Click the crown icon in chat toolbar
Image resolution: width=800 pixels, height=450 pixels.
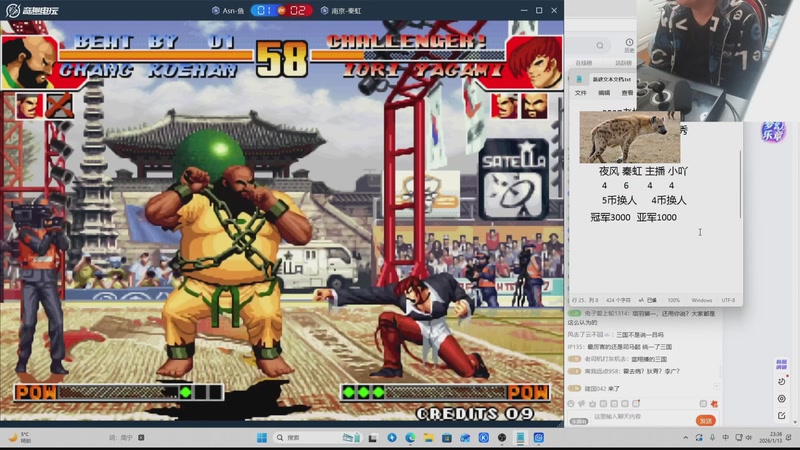592,404
